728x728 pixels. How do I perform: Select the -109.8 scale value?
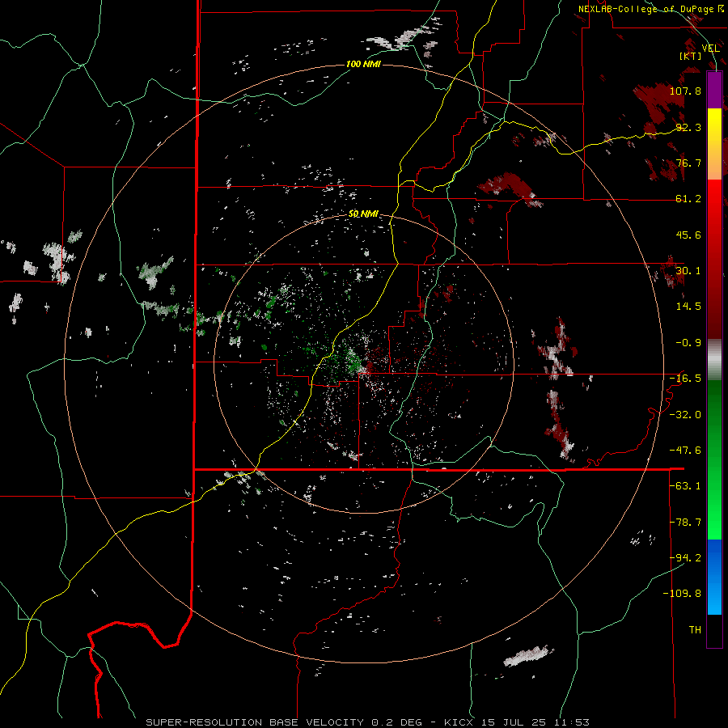pos(682,594)
